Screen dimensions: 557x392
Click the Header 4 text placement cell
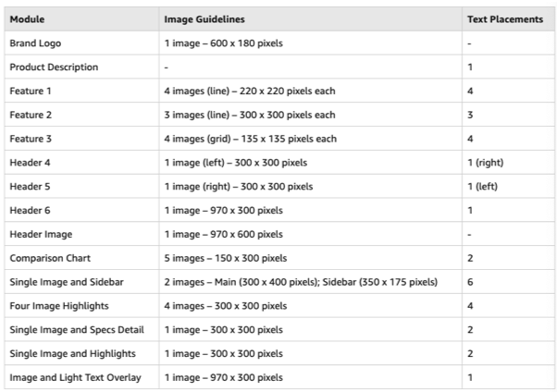508,163
